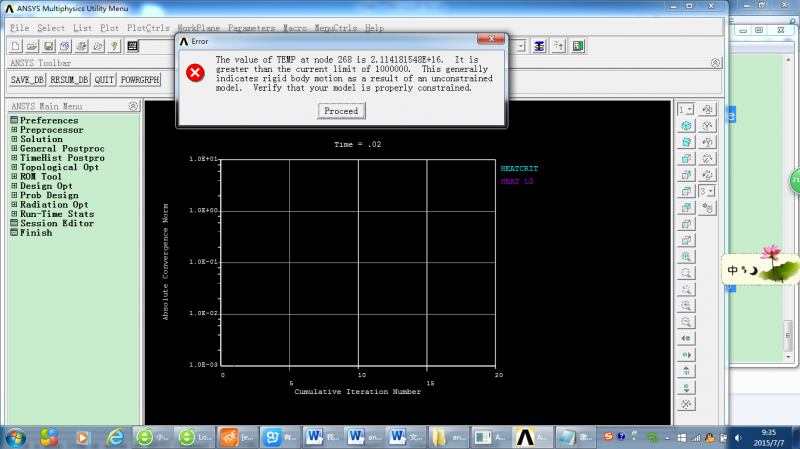The width and height of the screenshot is (800, 449).
Task: Click the Pan Model Down arrow icon
Action: point(686,387)
